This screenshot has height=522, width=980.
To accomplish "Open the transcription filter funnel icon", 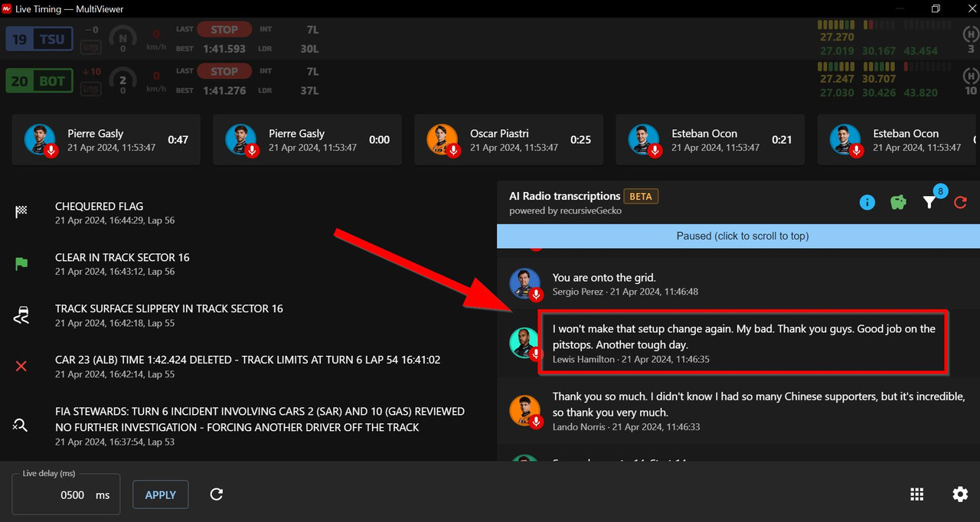I will (929, 203).
